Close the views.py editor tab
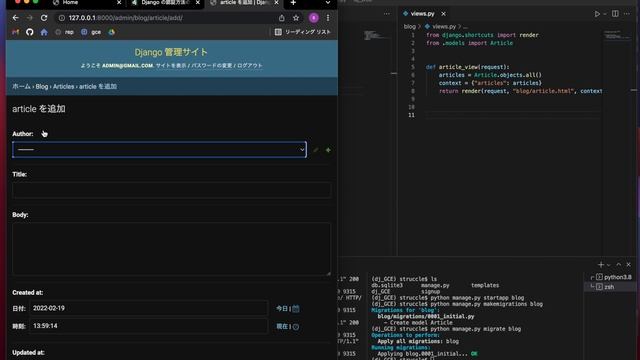Viewport: 640px width, 360px height. coord(443,13)
